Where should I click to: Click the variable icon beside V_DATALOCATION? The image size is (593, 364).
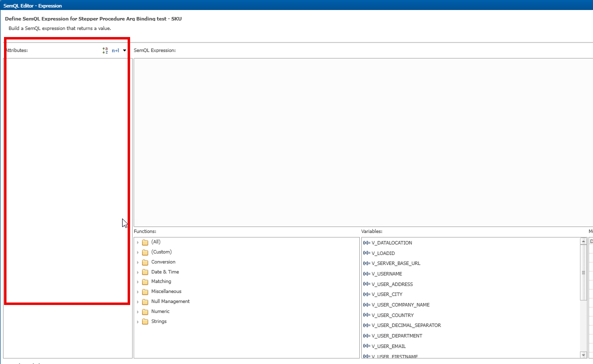366,242
